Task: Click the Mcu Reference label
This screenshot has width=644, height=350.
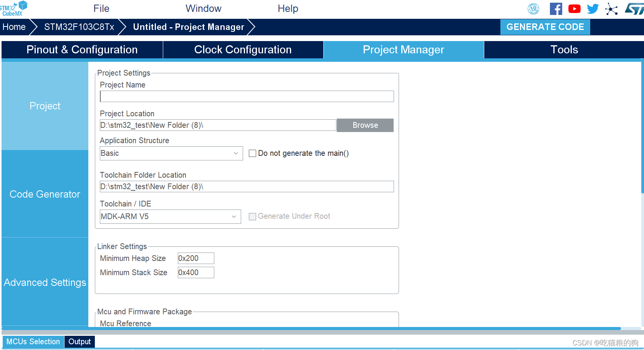Action: click(126, 324)
